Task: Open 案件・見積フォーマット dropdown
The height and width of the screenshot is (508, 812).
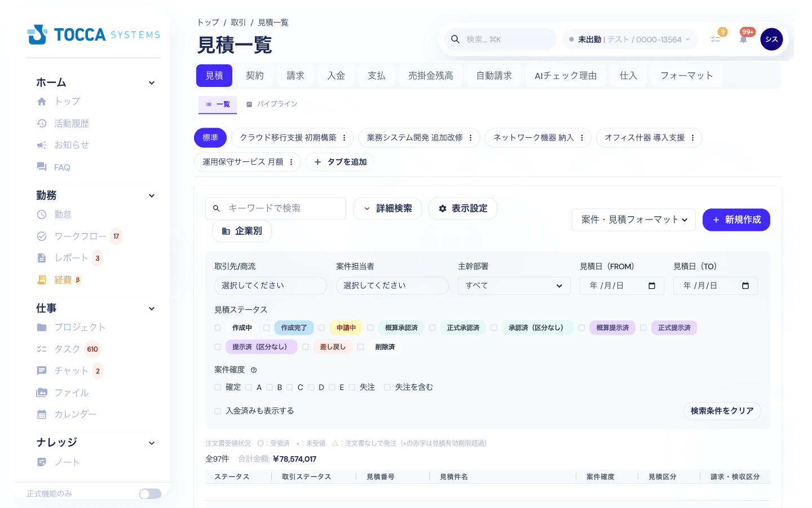Action: 634,220
